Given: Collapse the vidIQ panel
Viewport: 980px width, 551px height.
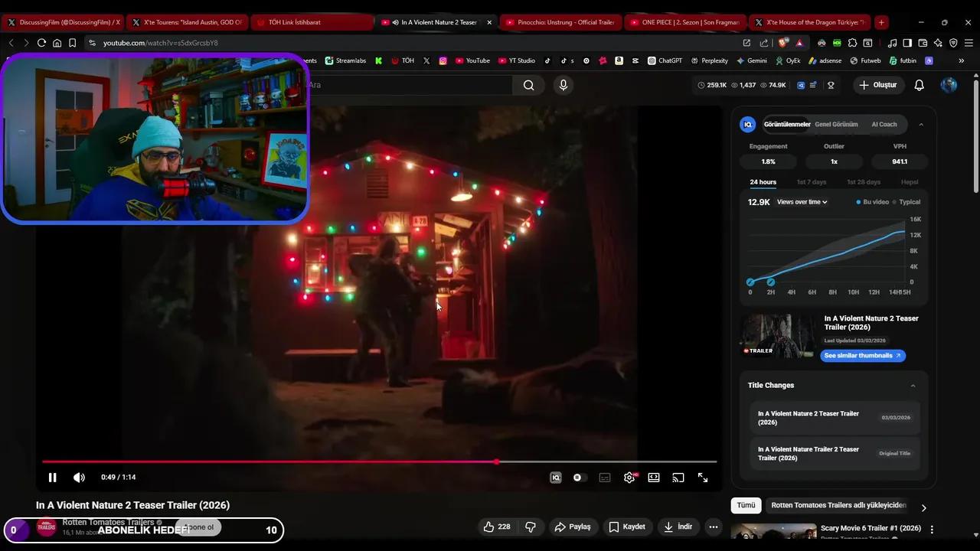Looking at the screenshot, I should 921,124.
